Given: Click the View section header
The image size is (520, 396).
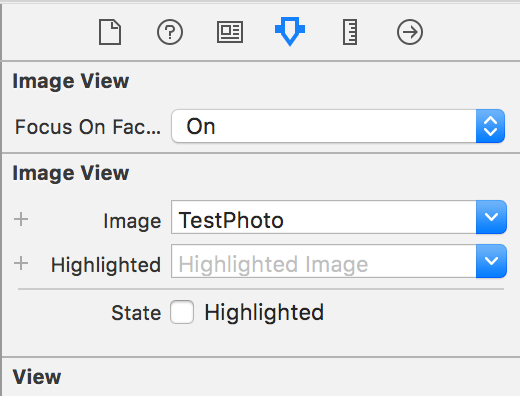Looking at the screenshot, I should (x=37, y=377).
